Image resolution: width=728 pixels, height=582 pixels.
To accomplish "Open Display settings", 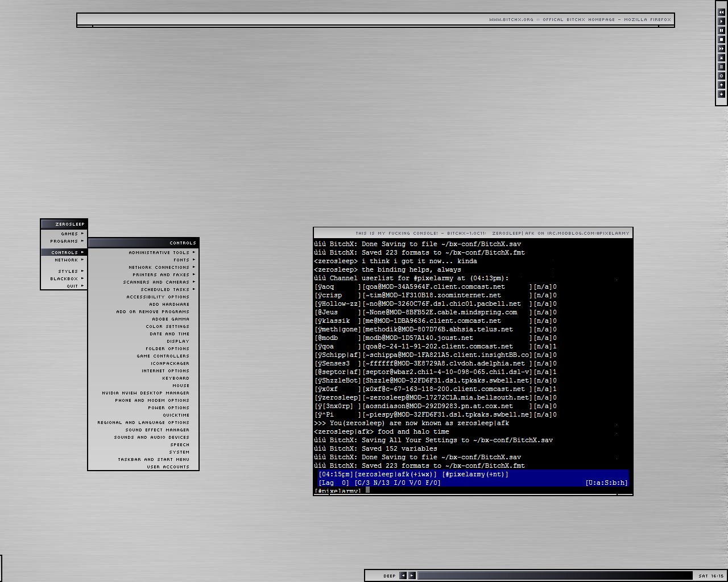I will point(143,341).
